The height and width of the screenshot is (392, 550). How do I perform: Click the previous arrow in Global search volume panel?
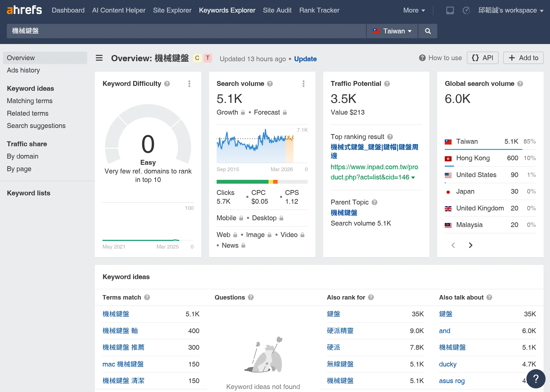coord(453,245)
